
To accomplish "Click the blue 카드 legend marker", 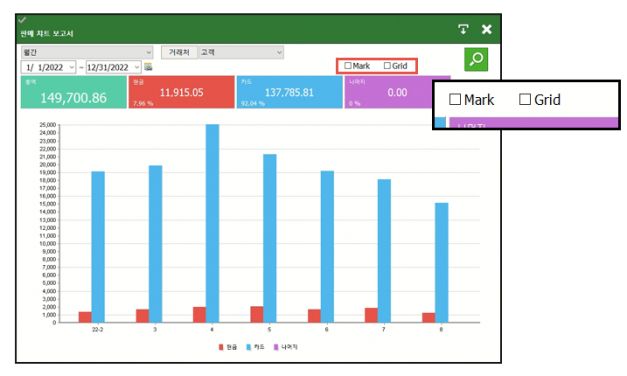I will pos(248,347).
